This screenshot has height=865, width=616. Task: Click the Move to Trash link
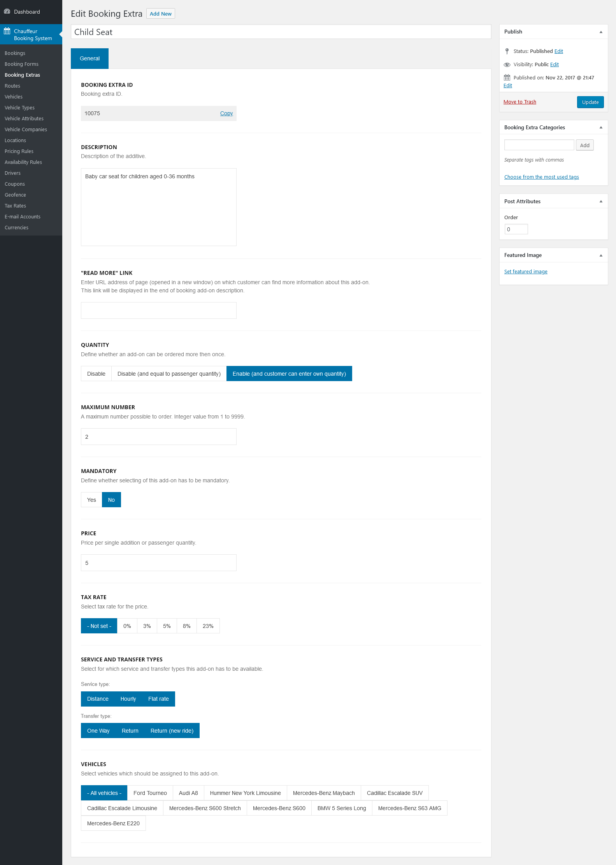coord(519,102)
